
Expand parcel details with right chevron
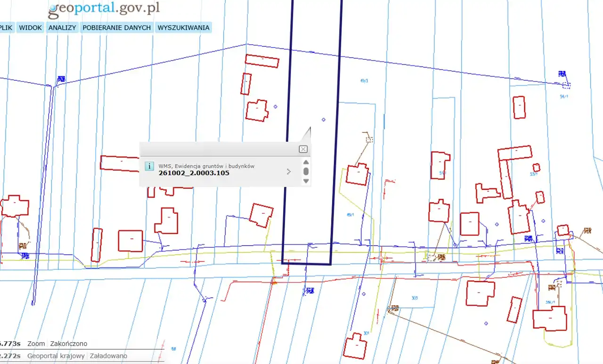click(289, 171)
